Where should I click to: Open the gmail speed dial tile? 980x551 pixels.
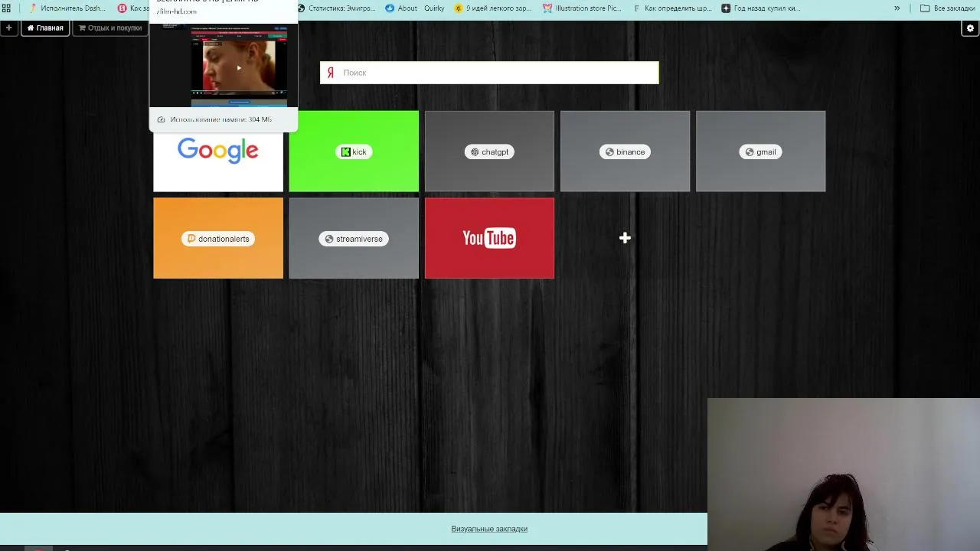click(760, 152)
